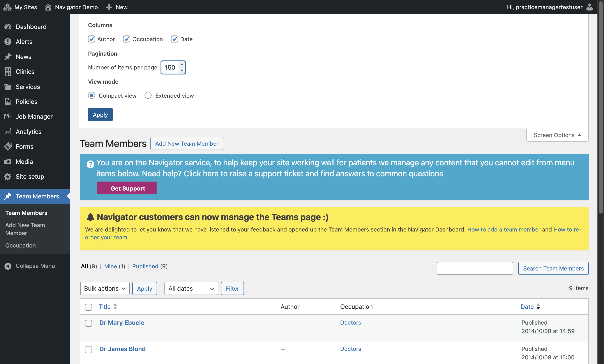Click the Forms ticket icon
Viewport: 604px width, 364px height.
(x=8, y=147)
